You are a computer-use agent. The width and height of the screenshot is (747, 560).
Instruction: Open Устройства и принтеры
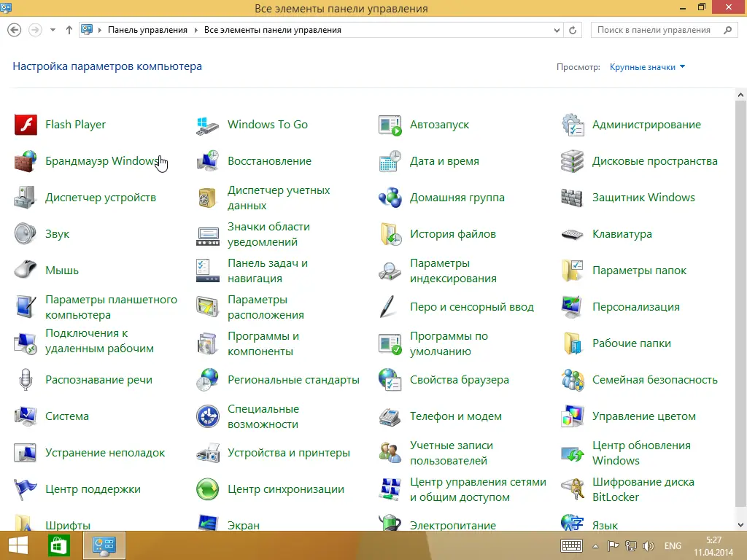[x=287, y=452]
